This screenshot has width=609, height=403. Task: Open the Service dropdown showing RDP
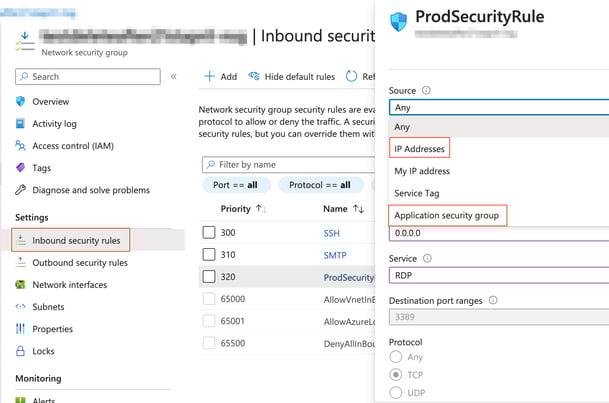(498, 275)
